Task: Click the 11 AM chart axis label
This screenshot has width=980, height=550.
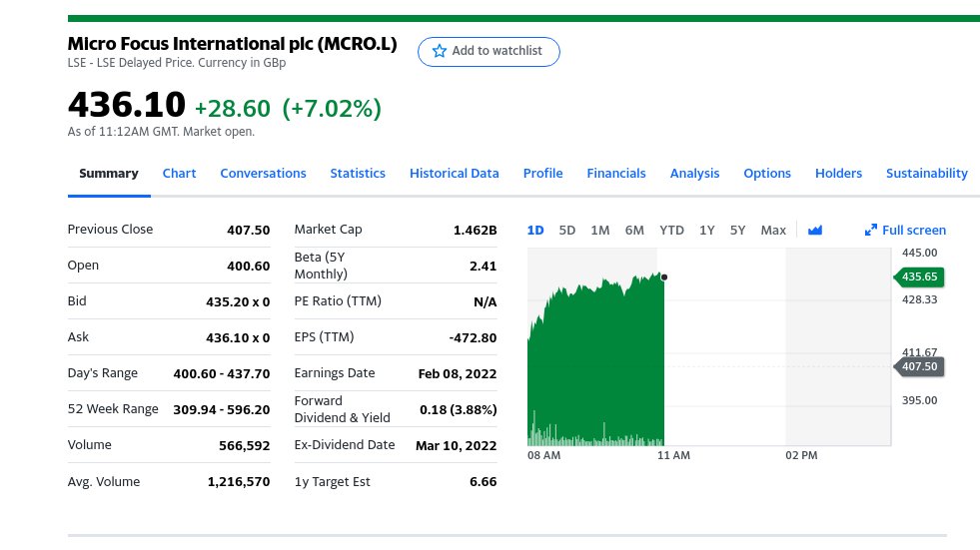Action: [x=673, y=456]
